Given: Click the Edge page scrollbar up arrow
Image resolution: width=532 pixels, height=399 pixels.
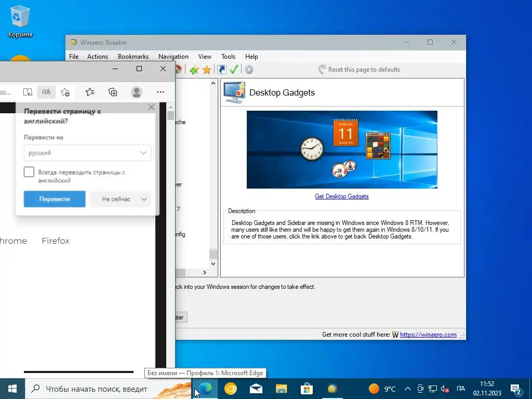Looking at the screenshot, I should pyautogui.click(x=170, y=107).
